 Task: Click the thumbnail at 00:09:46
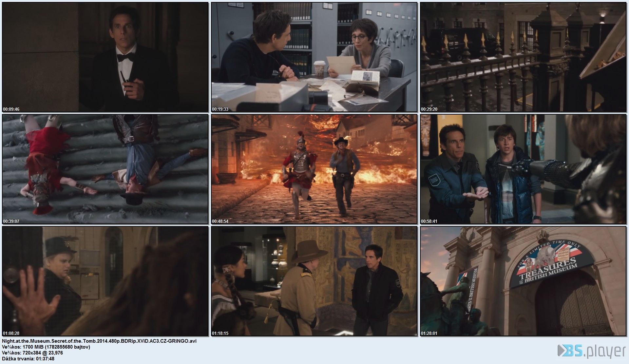(105, 57)
